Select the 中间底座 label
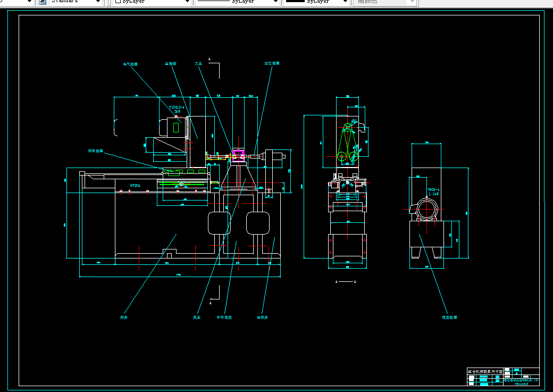553x392 pixels. click(224, 318)
